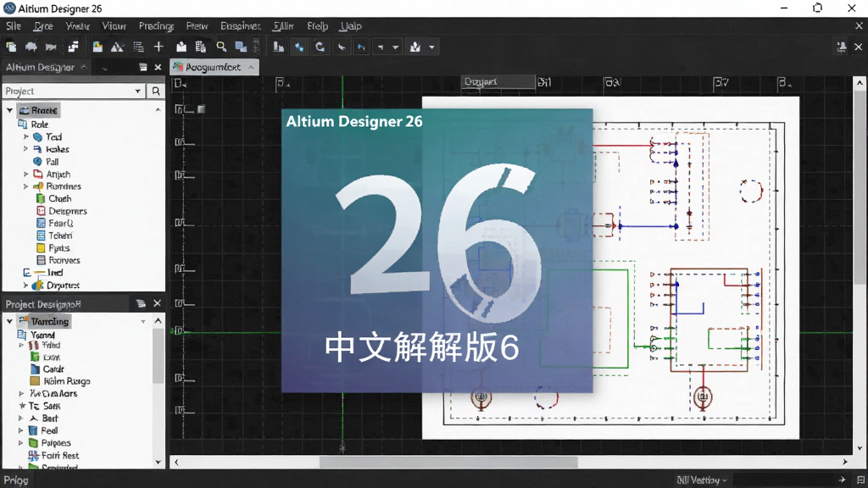The image size is (868, 488).
Task: Click the canvas vertical scrollbar down arrow
Action: tap(860, 448)
